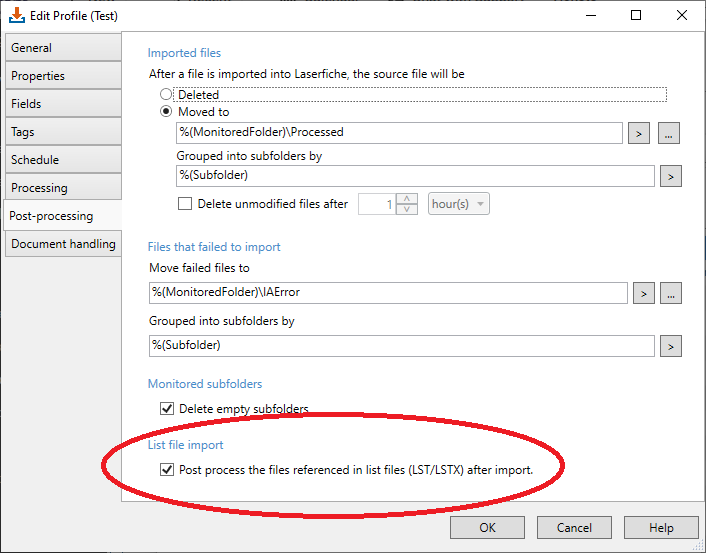Maximize the Edit Profile window
Viewport: 713px width, 555px height.
click(636, 15)
